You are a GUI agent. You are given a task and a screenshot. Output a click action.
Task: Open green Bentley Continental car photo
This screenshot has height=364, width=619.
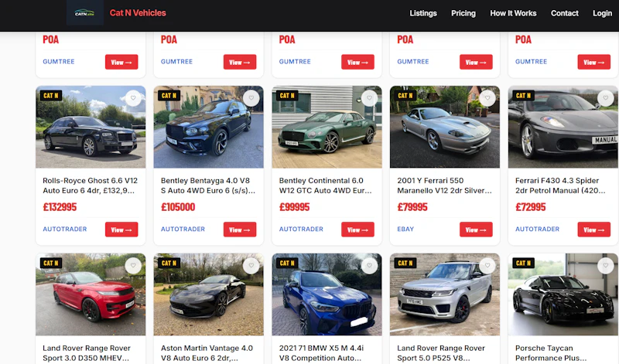point(327,127)
